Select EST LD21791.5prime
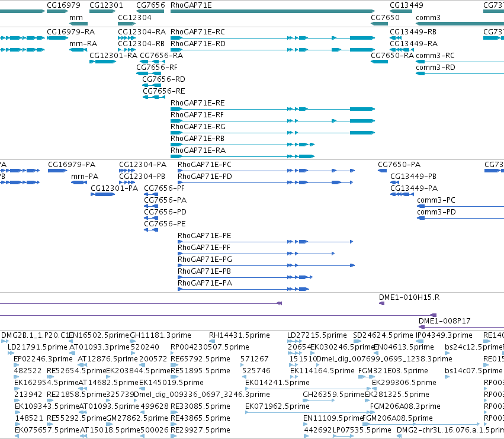This screenshot has height=439, width=504. [x=37, y=348]
